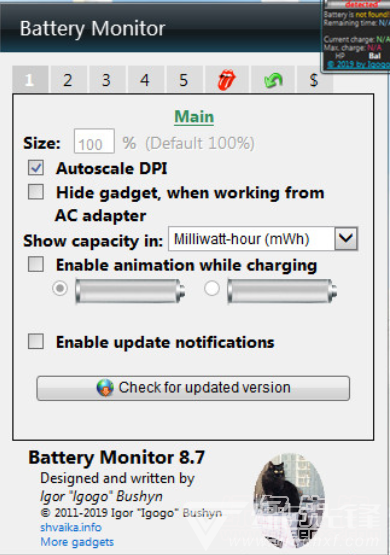This screenshot has height=555, width=390.
Task: Open the Show capacity in dropdown
Action: point(263,239)
